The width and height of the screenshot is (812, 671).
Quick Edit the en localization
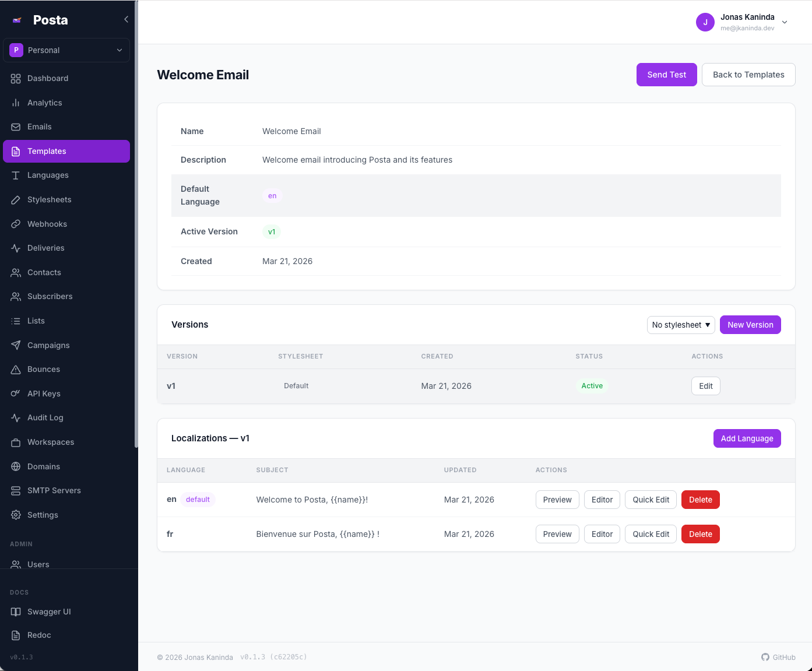tap(651, 500)
